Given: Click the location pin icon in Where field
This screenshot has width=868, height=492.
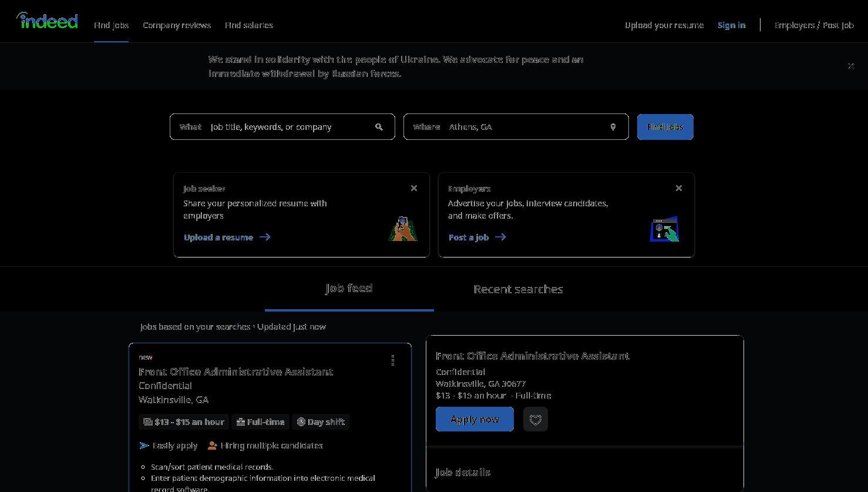Looking at the screenshot, I should pos(613,127).
